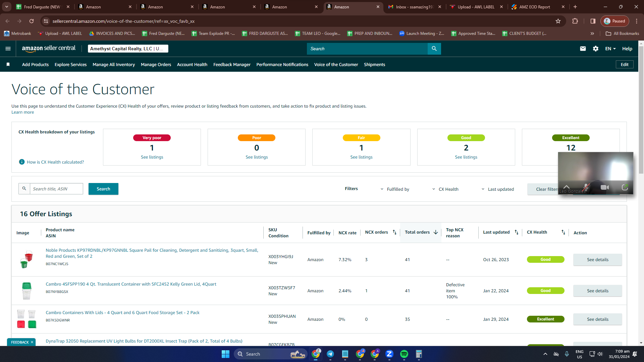Click the info icon beside CX Health calculated
644x362 pixels.
coord(22,162)
